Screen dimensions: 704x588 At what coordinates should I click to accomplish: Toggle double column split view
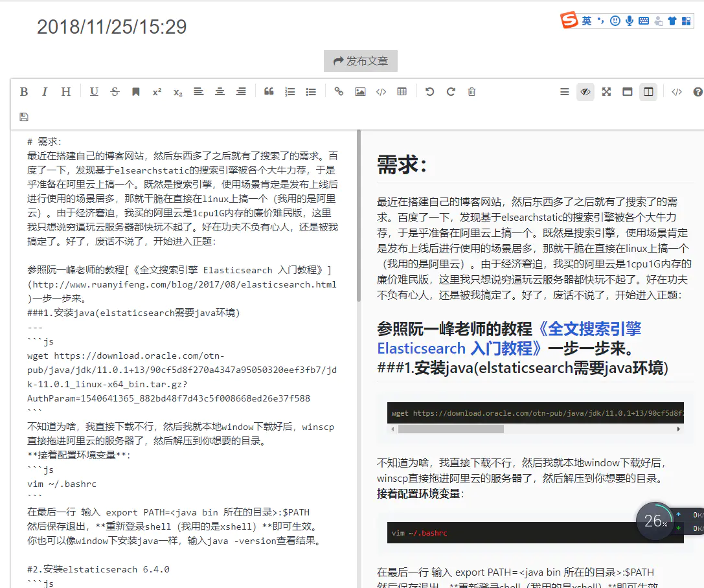tap(648, 92)
